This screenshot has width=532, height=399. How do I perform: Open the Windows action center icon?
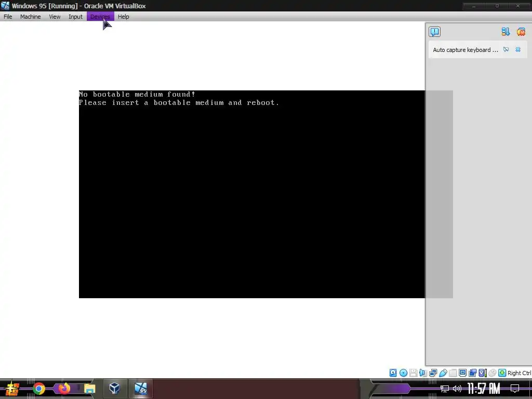point(515,389)
